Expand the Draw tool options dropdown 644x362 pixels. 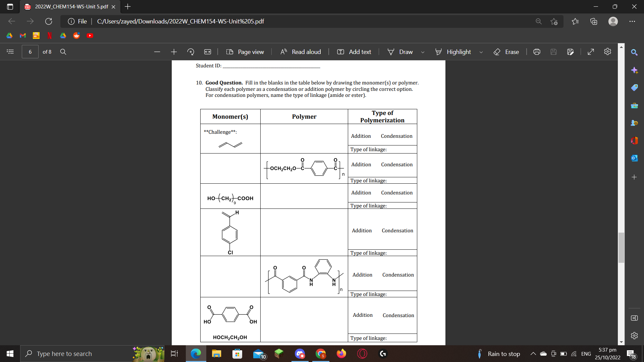tap(423, 52)
